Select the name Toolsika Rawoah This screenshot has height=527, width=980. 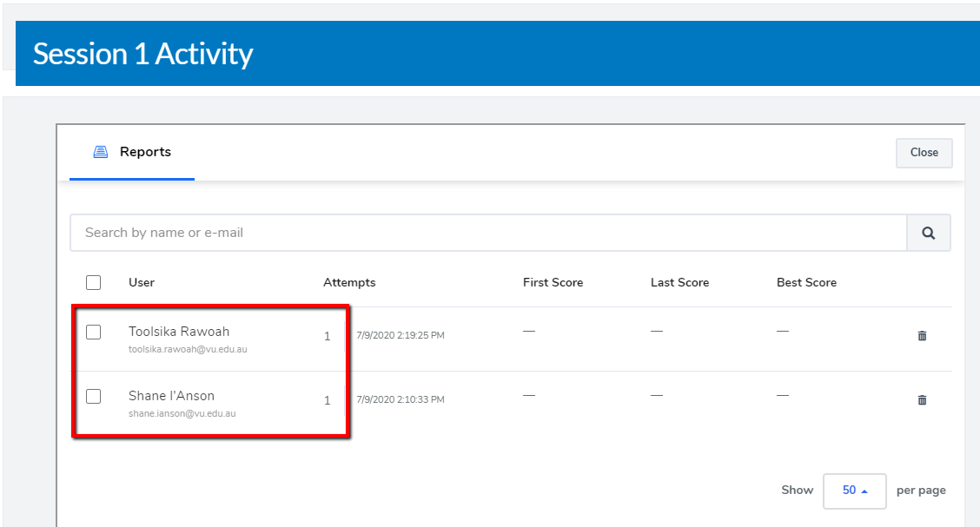[179, 332]
